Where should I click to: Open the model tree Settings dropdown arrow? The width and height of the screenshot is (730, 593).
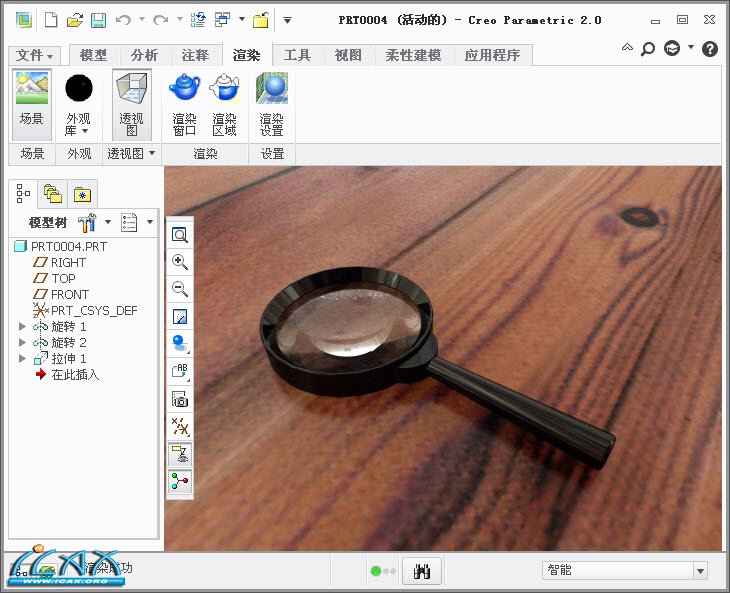point(108,222)
